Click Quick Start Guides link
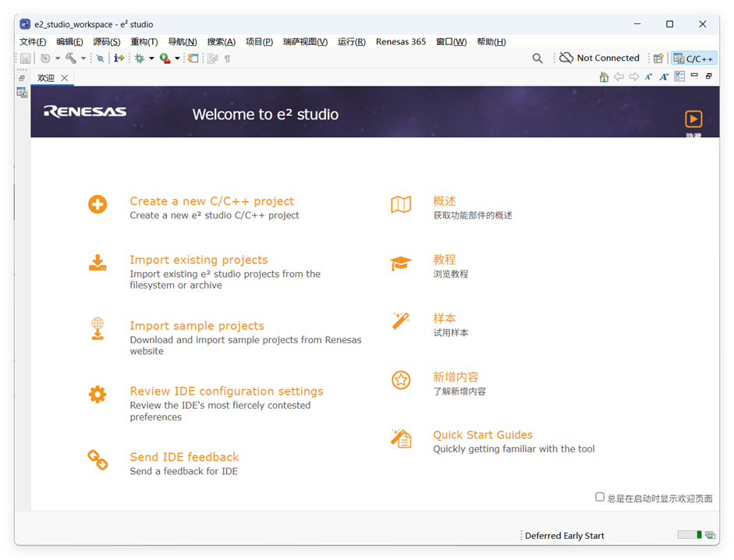The width and height of the screenshot is (734, 560). click(x=483, y=434)
